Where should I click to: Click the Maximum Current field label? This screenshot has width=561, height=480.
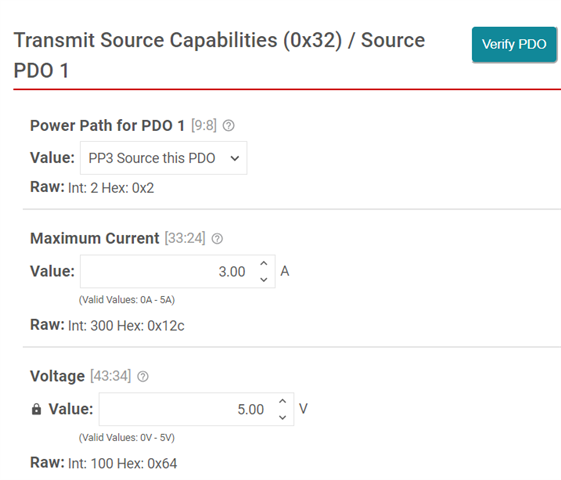[x=94, y=238]
